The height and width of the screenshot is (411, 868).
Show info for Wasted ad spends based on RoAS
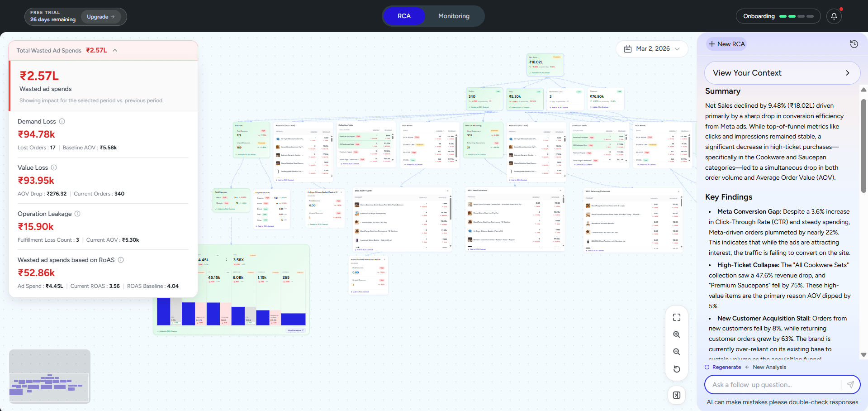point(121,260)
